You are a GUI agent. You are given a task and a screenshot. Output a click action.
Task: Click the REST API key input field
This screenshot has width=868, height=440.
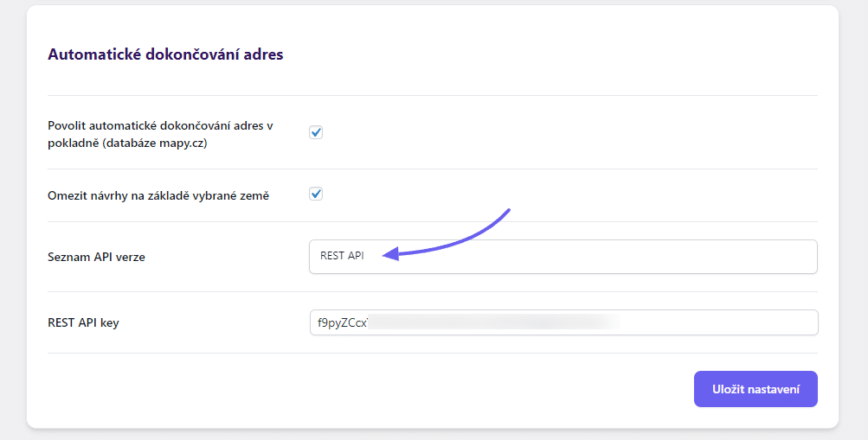coord(563,322)
